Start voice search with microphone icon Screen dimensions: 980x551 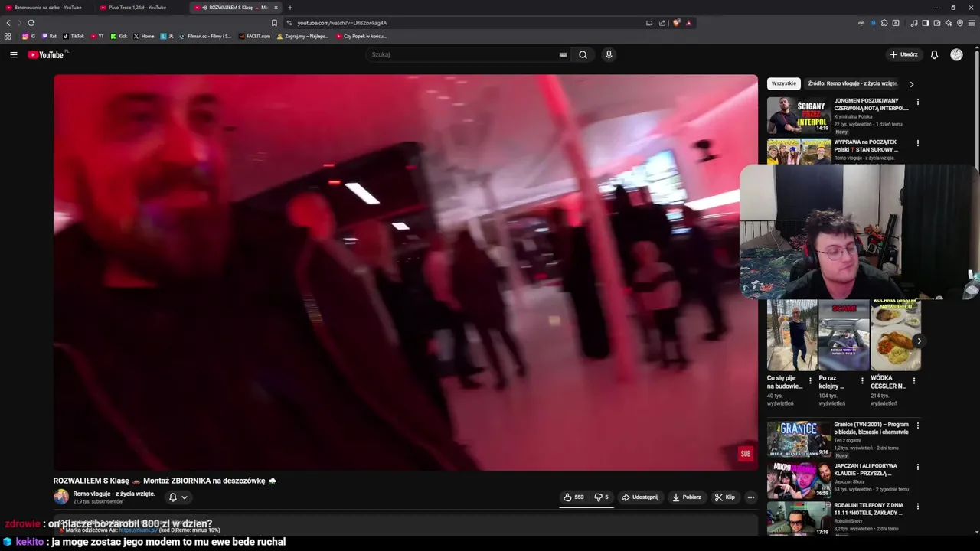[x=609, y=54]
